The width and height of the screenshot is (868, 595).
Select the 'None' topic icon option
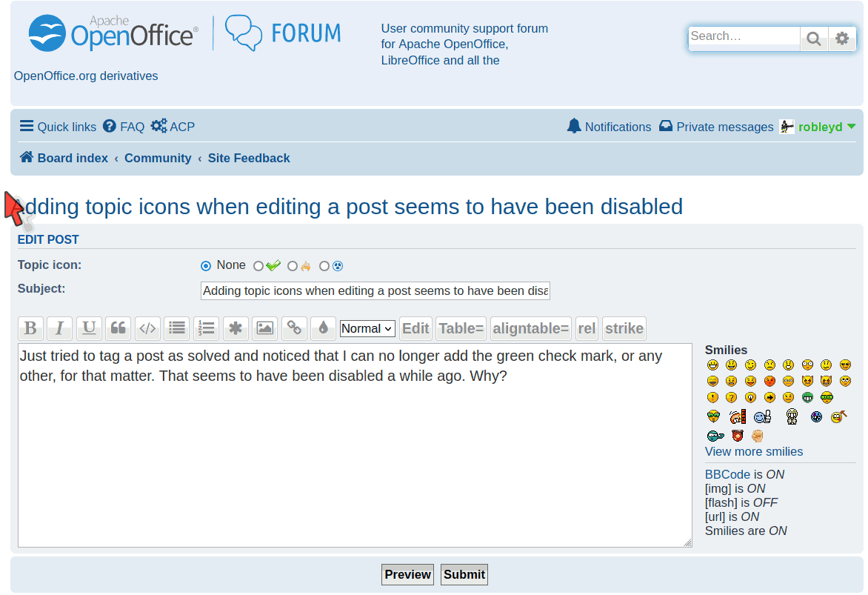pos(206,266)
